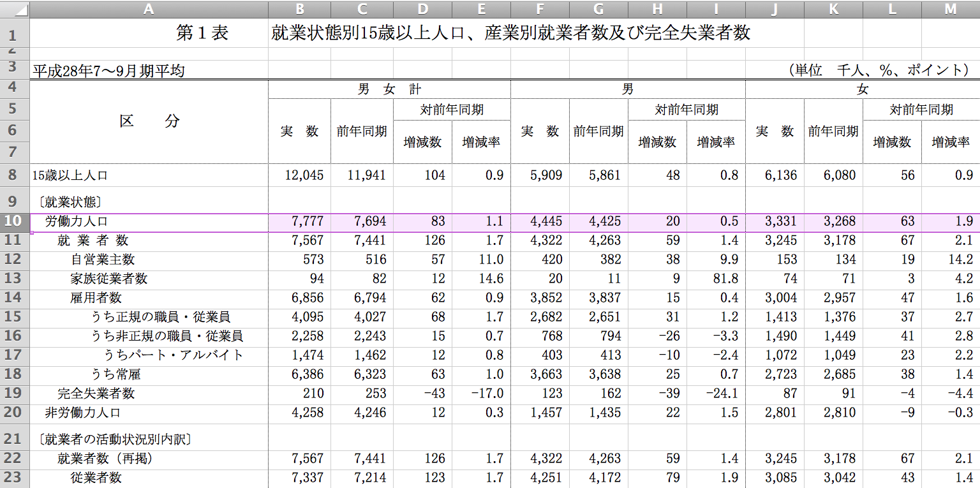Click the row 20 header
This screenshot has width=980, height=488.
(15, 413)
